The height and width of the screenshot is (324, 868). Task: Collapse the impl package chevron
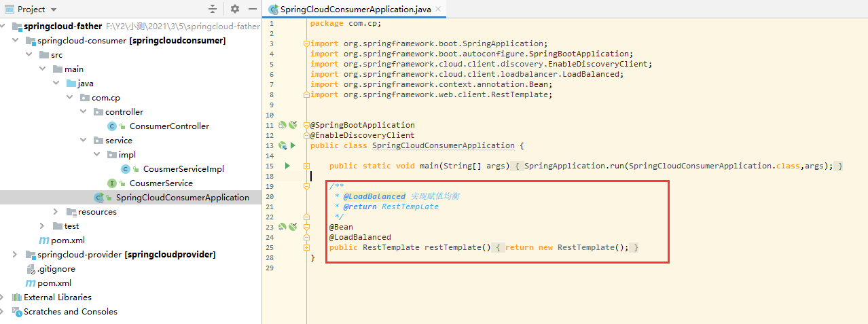tap(98, 155)
